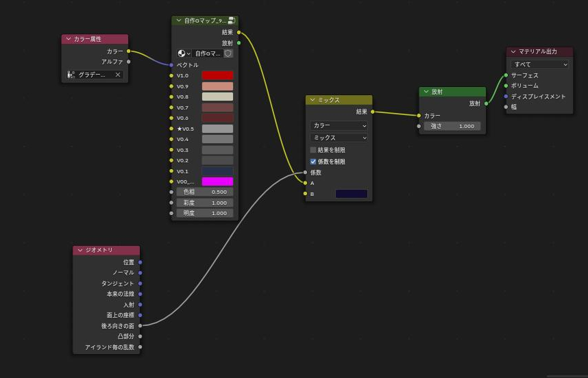Click the dark blue B color swatch in ミックス
The image size is (588, 378).
point(351,194)
